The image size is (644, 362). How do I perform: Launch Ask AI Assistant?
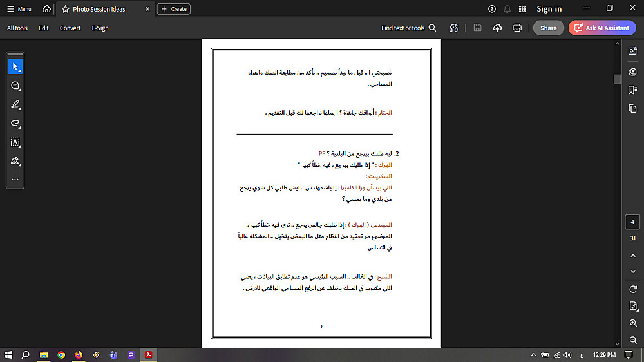tap(602, 28)
